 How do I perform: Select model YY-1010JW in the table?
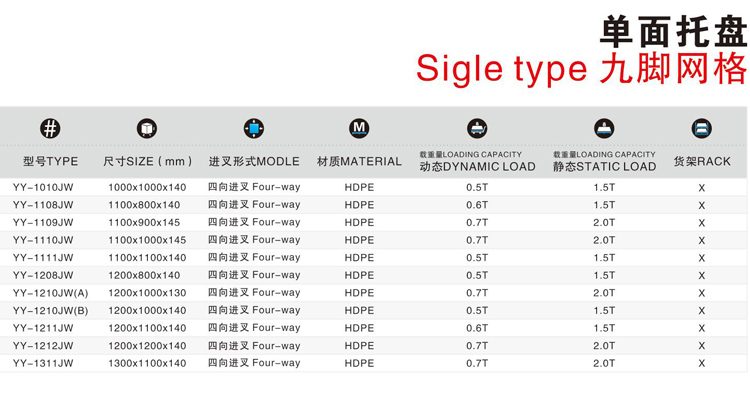point(43,187)
